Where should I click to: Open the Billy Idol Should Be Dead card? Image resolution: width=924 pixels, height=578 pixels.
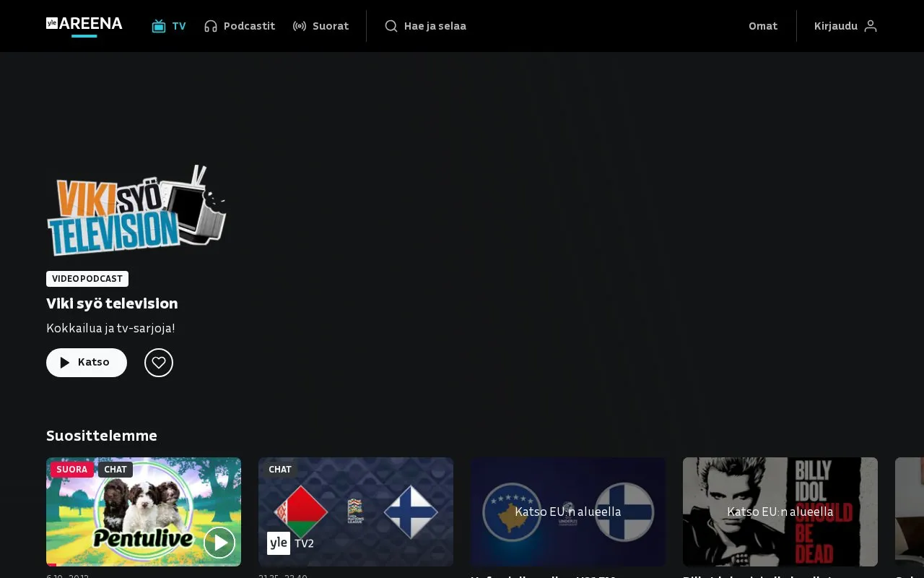pyautogui.click(x=780, y=512)
